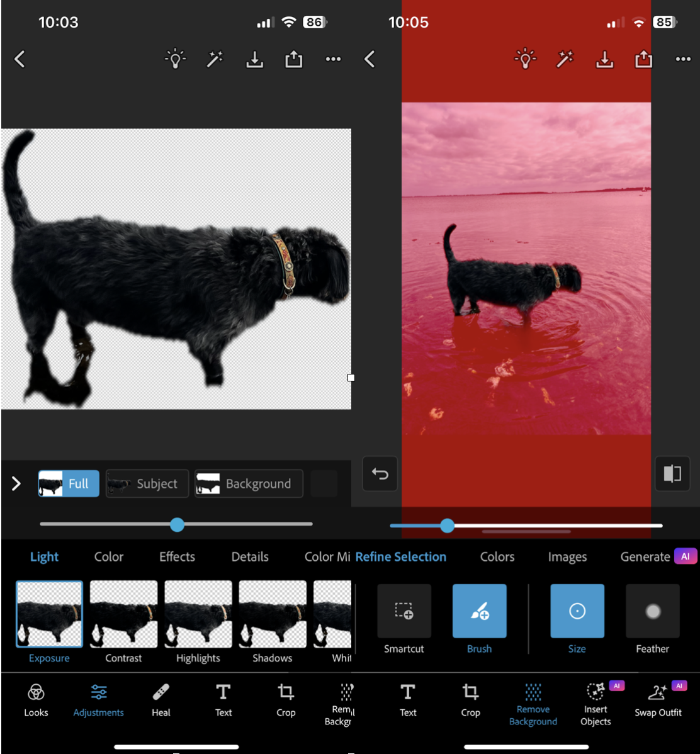This screenshot has width=700, height=754.
Task: Switch to the Images tab
Action: (x=567, y=557)
